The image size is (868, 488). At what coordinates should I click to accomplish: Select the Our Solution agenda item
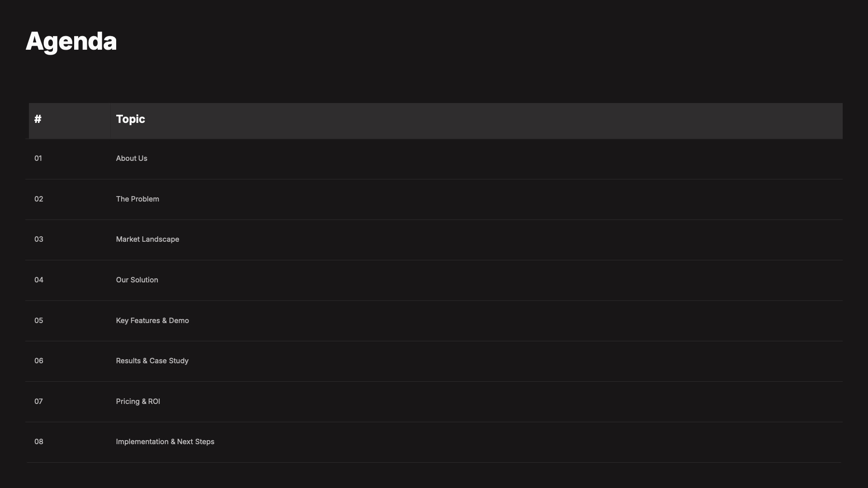[x=137, y=280]
